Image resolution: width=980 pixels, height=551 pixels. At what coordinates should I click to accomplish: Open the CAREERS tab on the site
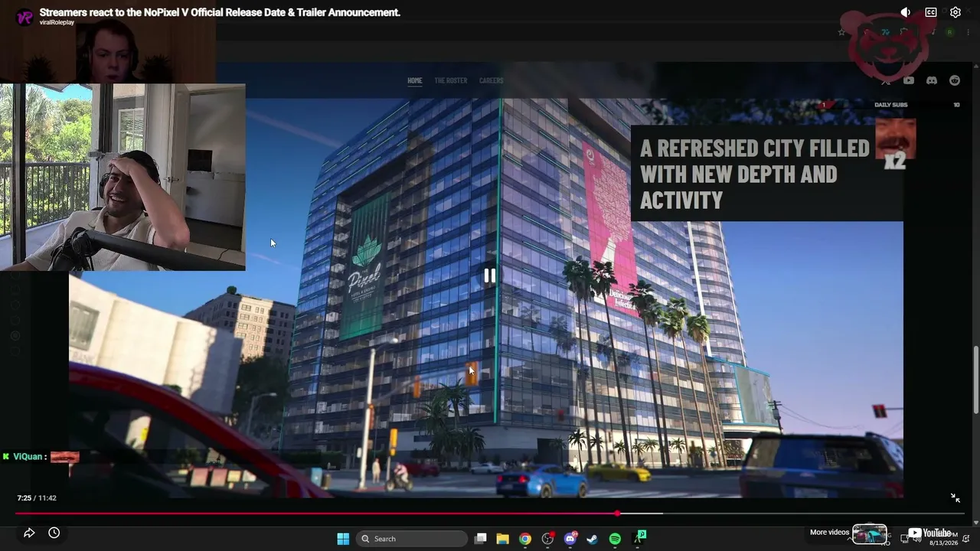492,80
